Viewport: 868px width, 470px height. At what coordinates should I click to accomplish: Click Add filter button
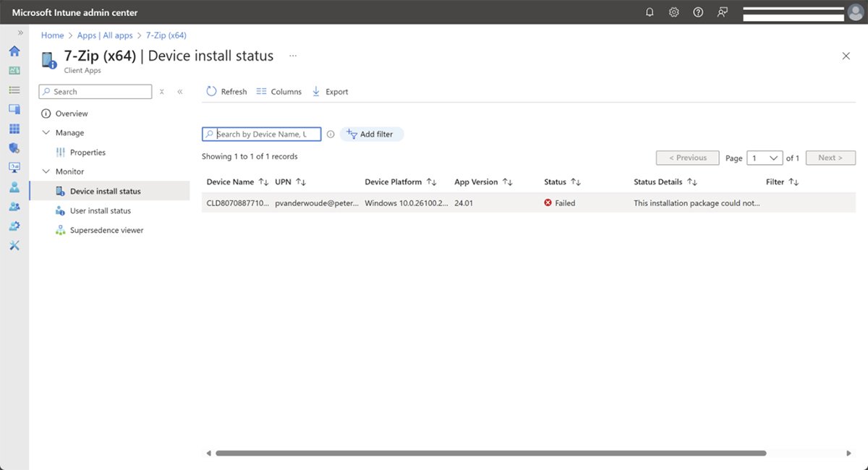coord(371,134)
